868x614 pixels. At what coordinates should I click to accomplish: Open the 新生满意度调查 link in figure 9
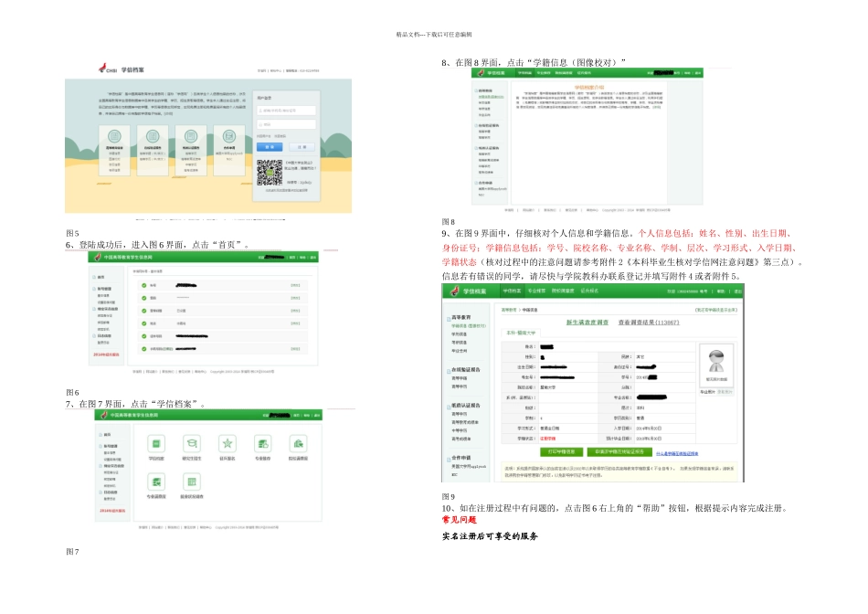pyautogui.click(x=587, y=323)
